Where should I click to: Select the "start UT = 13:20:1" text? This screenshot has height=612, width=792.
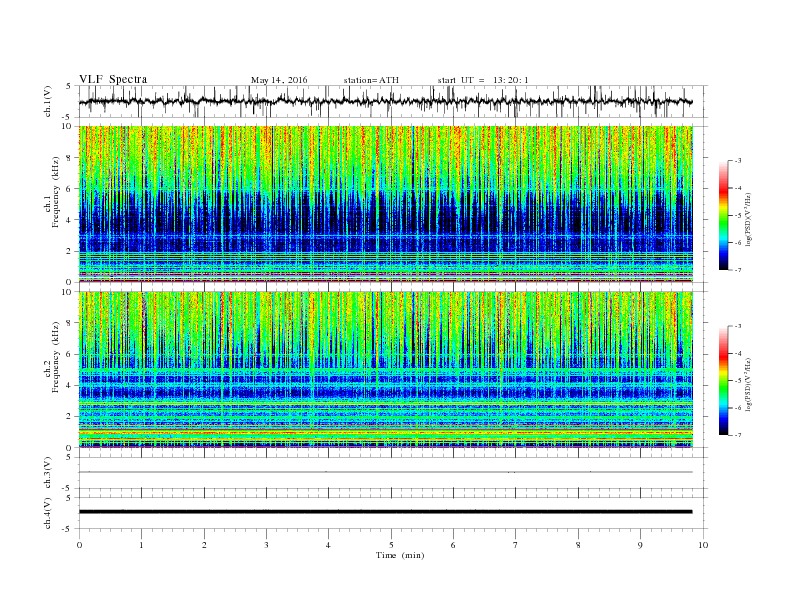point(483,80)
